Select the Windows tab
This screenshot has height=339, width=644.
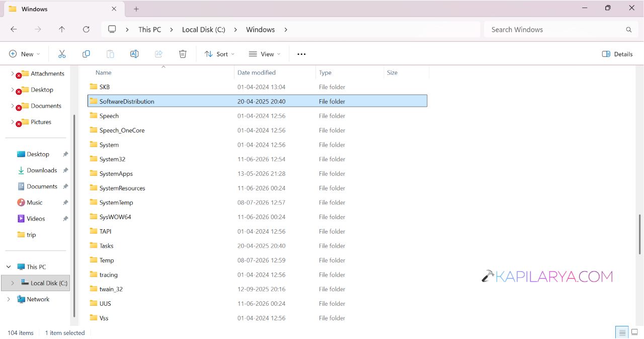63,9
